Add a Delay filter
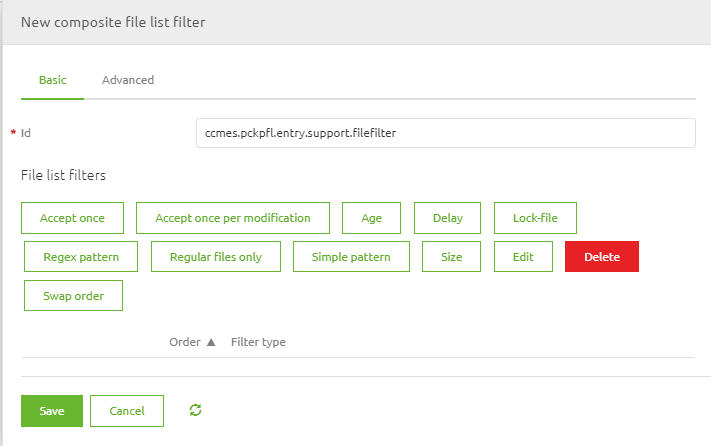Viewport: 711px width, 446px height. click(x=448, y=218)
